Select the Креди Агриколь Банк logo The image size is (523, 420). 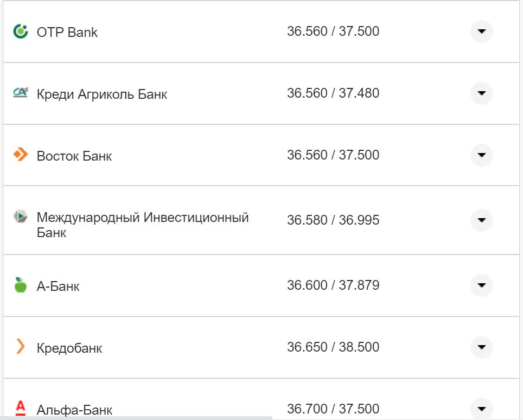tap(20, 92)
